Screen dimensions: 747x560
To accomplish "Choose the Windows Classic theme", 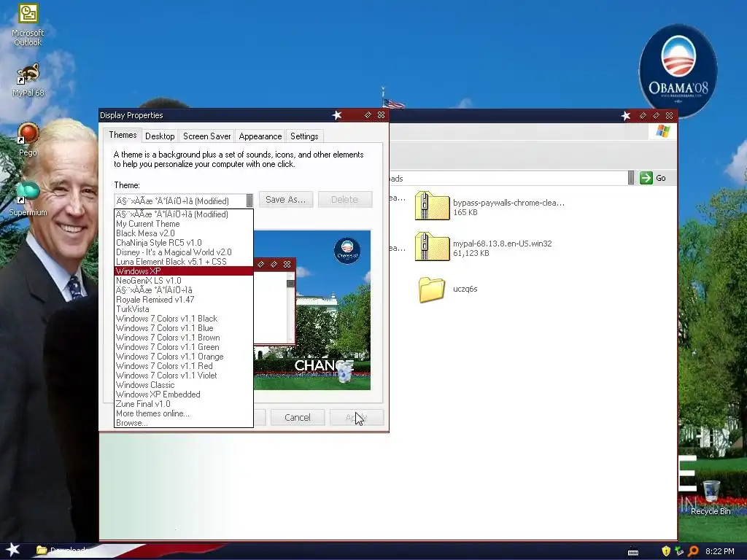I will [184, 385].
